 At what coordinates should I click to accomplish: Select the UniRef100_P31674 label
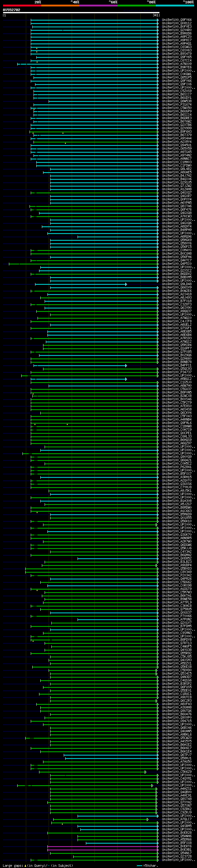176,104
